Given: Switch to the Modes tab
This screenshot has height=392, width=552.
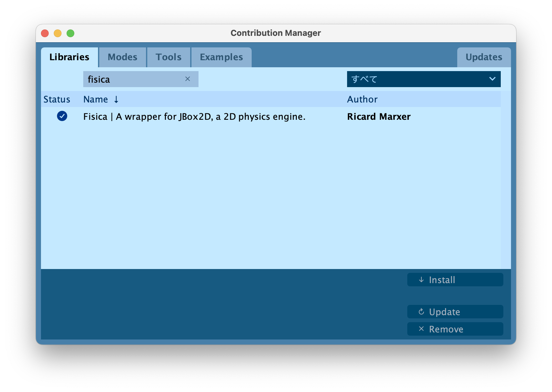Looking at the screenshot, I should tap(123, 57).
